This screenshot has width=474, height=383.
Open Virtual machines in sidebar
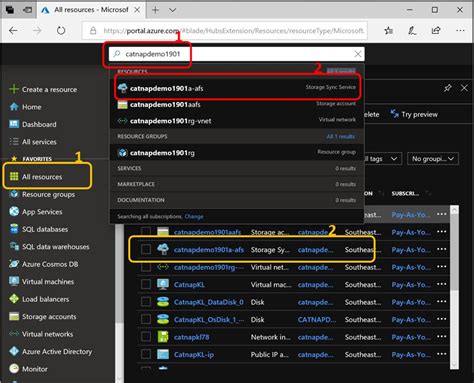42,282
